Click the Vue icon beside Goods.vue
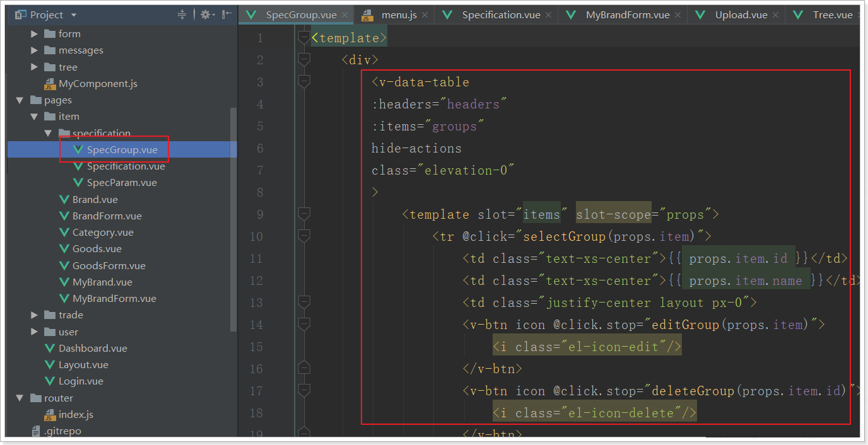868x445 pixels. pos(64,249)
